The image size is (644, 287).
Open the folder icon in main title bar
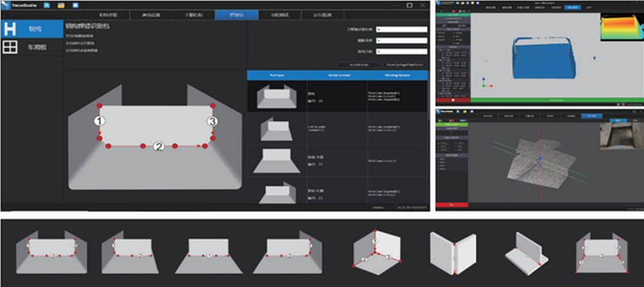tap(61, 5)
